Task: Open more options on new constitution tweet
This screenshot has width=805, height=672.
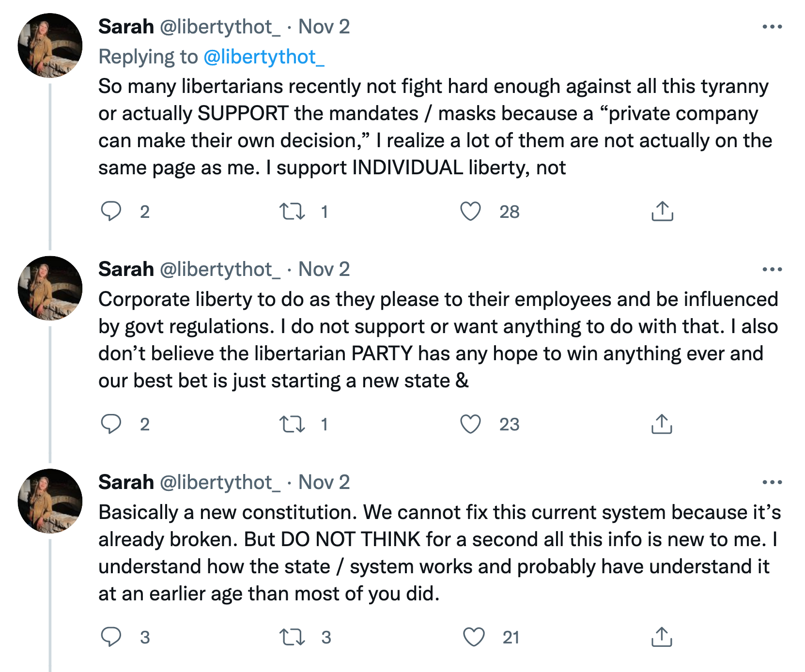Action: click(772, 482)
